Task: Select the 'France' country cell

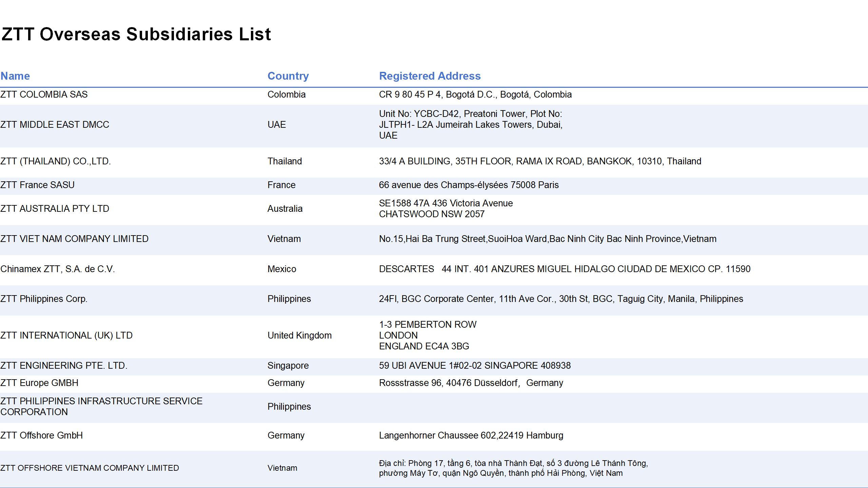Action: coord(281,185)
